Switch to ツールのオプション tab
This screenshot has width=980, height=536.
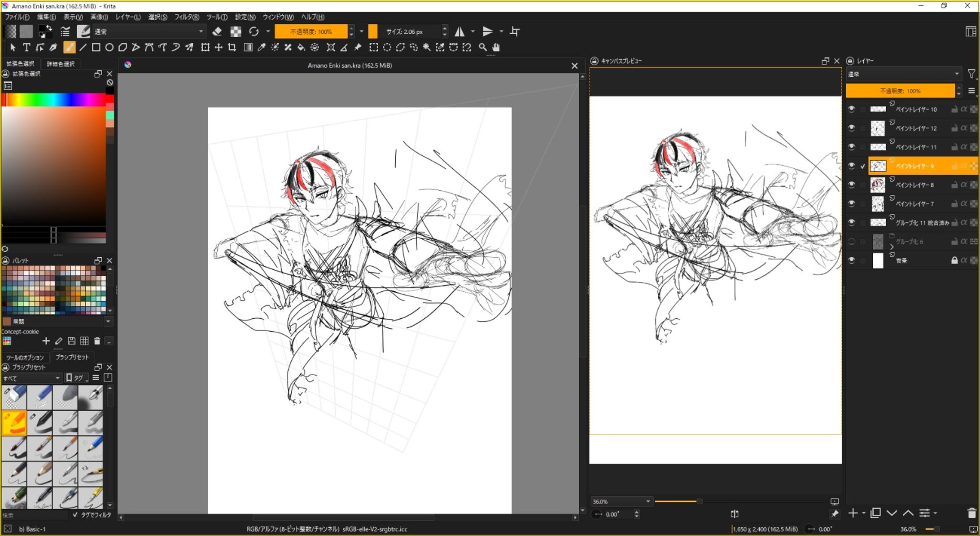(25, 357)
